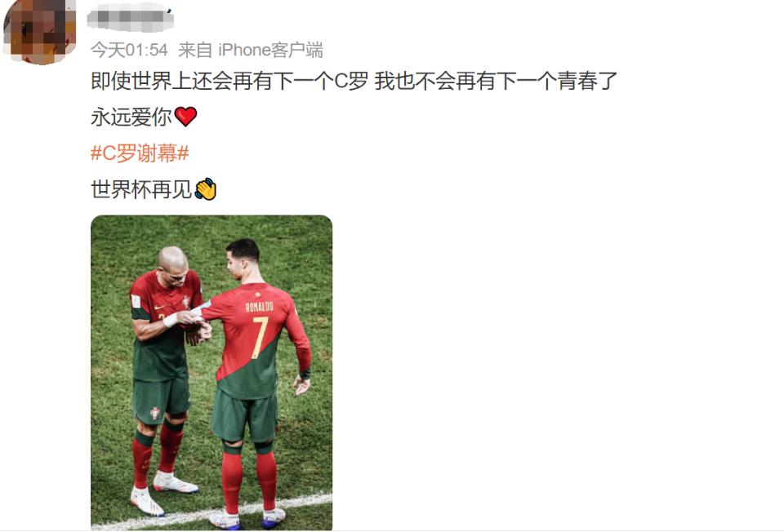Open the post timestamp 今天01:54
784x532 pixels.
pos(129,50)
